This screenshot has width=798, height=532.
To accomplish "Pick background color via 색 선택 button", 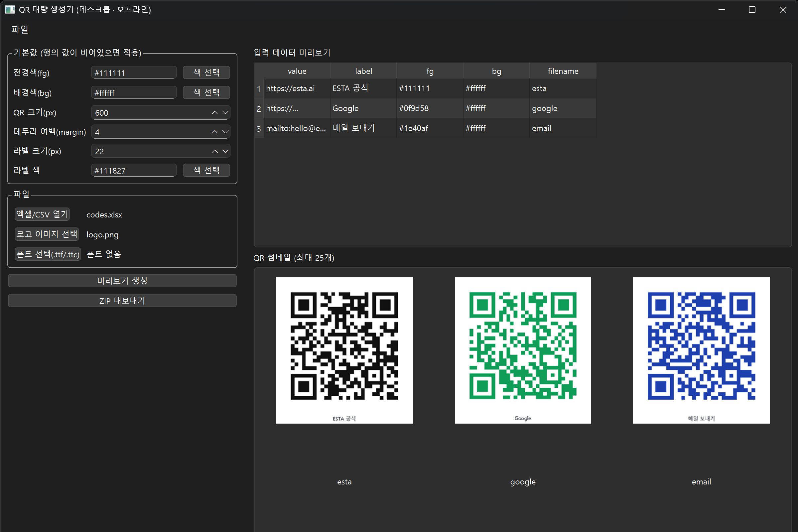I will coord(206,92).
